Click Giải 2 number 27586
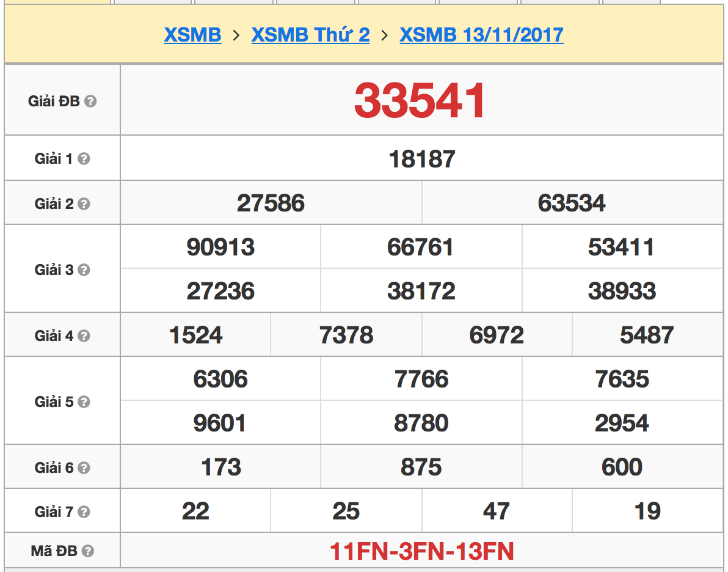The width and height of the screenshot is (728, 572). click(x=271, y=203)
